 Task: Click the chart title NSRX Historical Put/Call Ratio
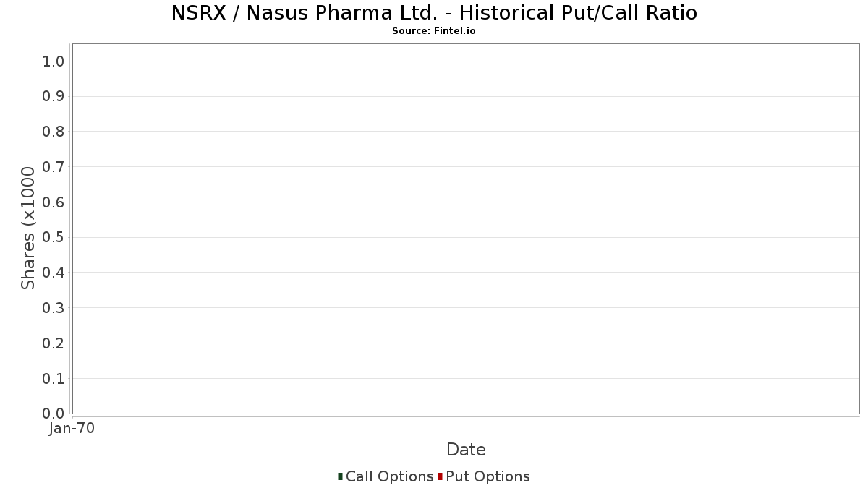434,13
